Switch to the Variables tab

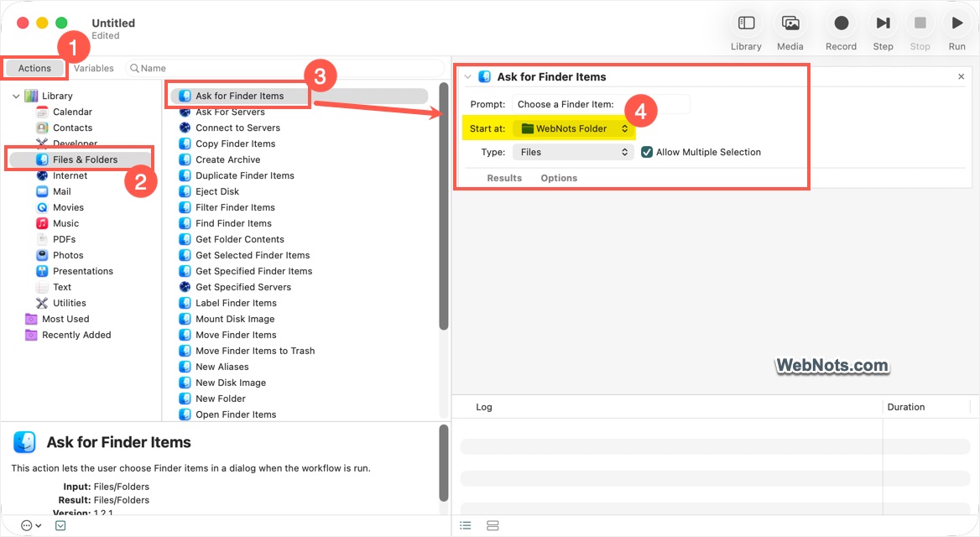coord(94,68)
